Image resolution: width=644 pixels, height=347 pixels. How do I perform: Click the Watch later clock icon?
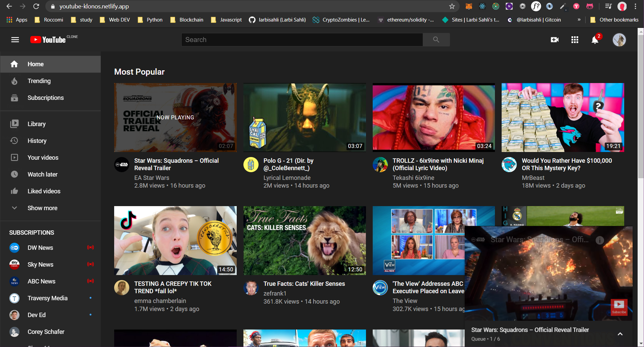click(x=14, y=174)
